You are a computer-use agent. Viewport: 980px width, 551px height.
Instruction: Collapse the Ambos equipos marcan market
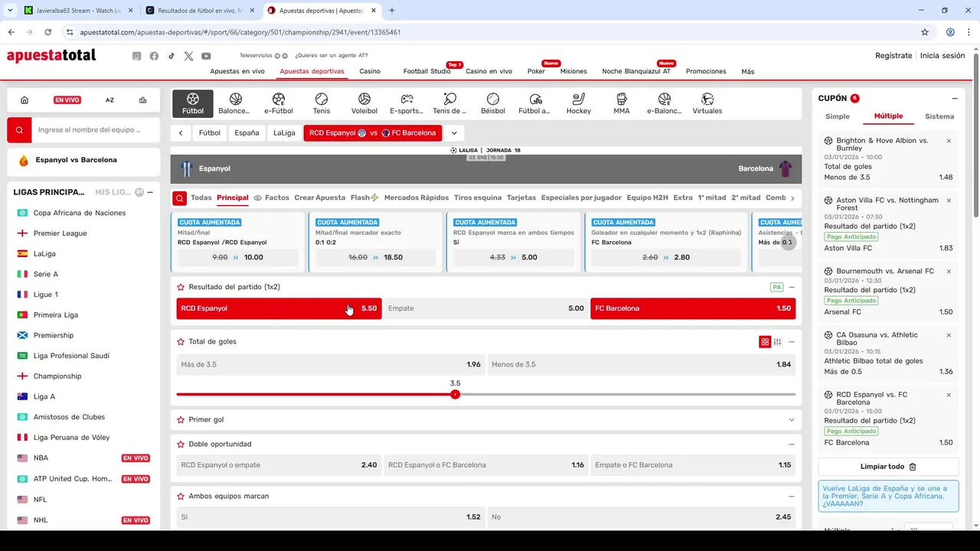click(792, 497)
